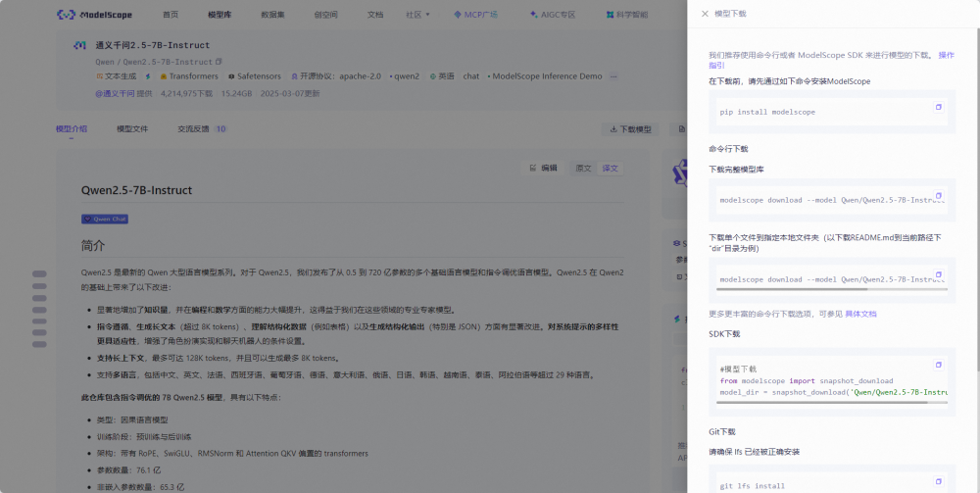Go to 首页 in the top navigation
The width and height of the screenshot is (980, 493).
click(x=170, y=15)
